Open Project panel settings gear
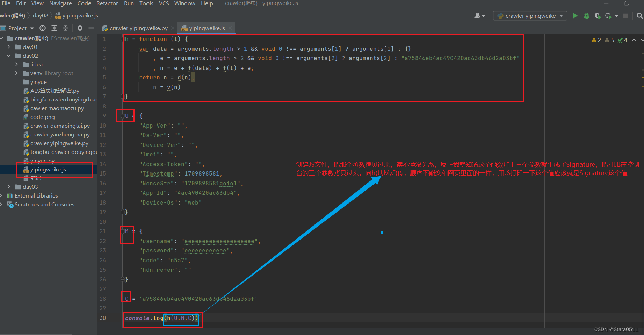 coord(80,28)
